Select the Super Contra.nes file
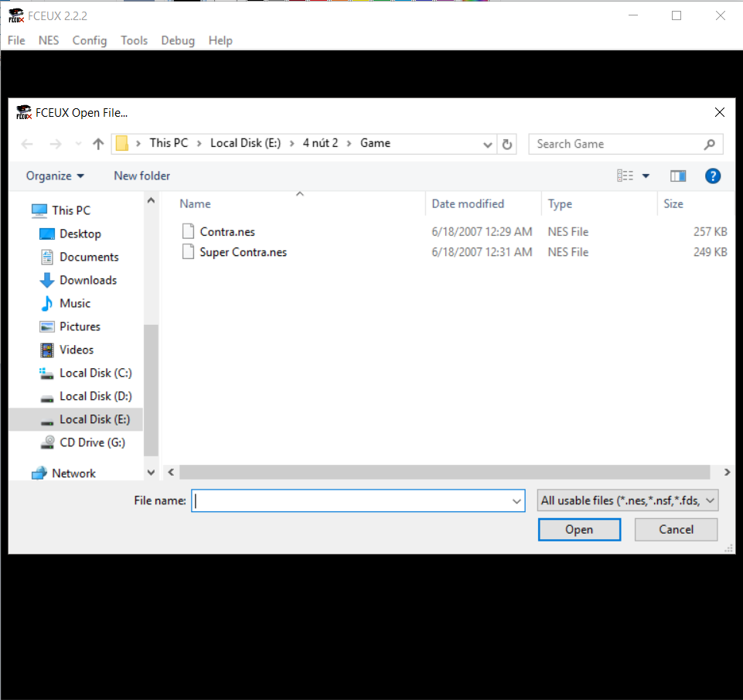743x700 pixels. 243,252
